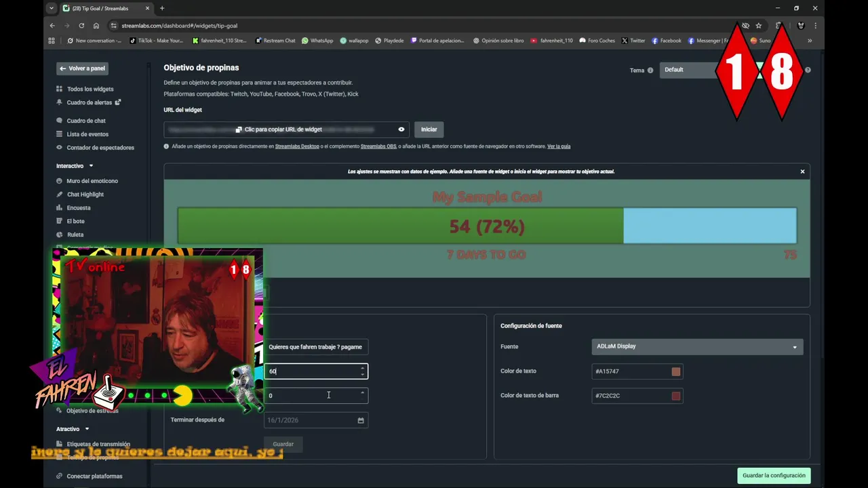Click the Muro del emoticono smiley icon
Screen dimensions: 868x488
(x=60, y=181)
